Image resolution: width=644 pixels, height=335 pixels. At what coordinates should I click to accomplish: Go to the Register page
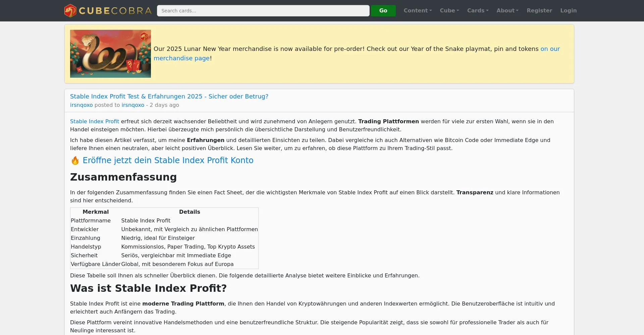coord(539,11)
